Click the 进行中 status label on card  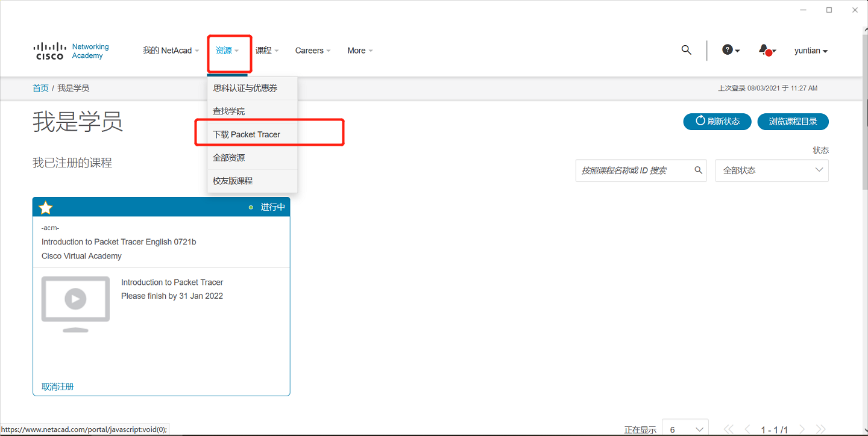(272, 207)
